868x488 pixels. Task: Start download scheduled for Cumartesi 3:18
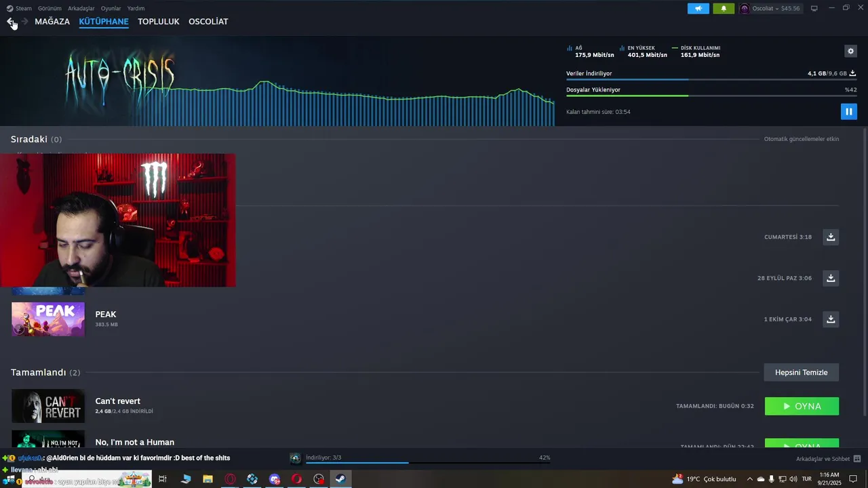(831, 237)
